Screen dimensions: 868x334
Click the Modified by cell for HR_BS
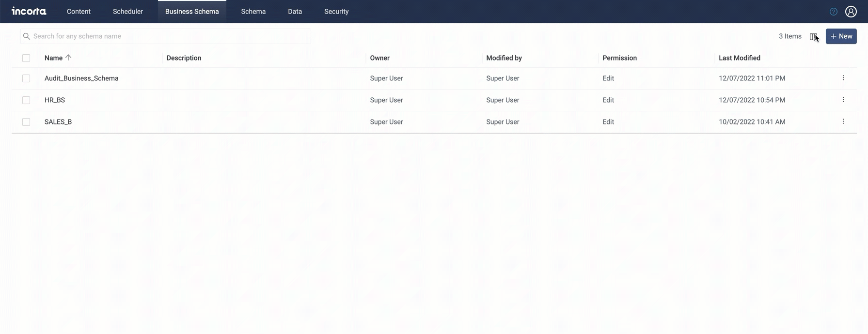[503, 100]
